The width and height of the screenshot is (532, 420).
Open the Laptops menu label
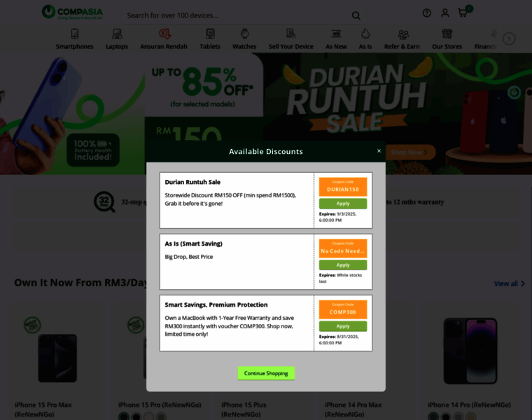[117, 46]
